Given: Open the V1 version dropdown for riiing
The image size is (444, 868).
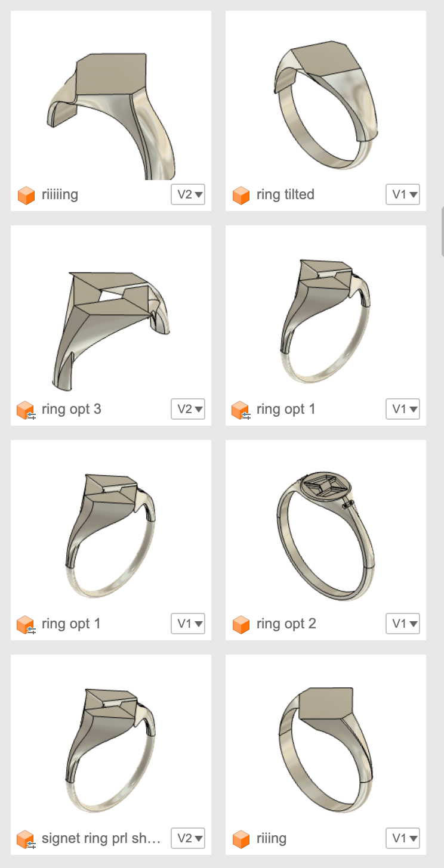Looking at the screenshot, I should click(x=403, y=838).
